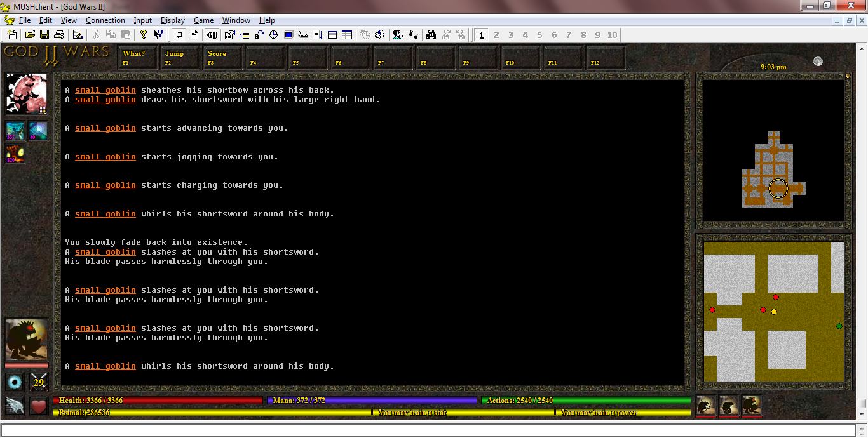Viewport: 868px width, 438px height.
Task: Click the binoculars Find icon
Action: coord(431,35)
